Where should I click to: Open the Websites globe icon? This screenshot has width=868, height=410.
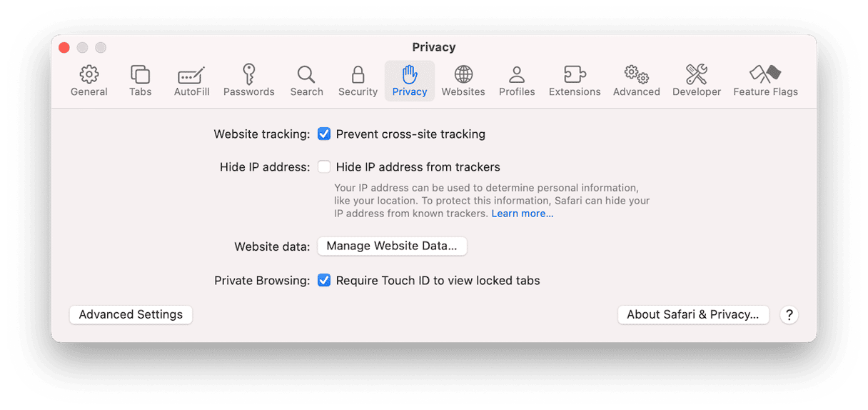pos(463,74)
